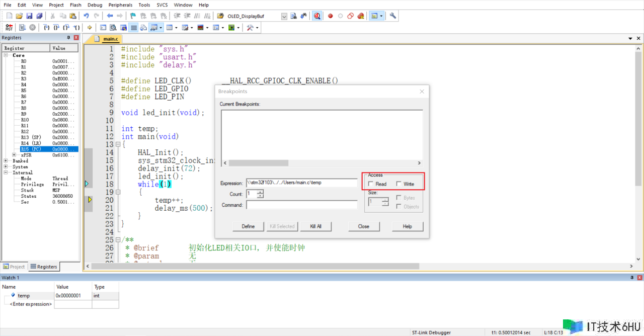Click the CPU Reset (RST) toolbar icon

pyautogui.click(x=9, y=28)
